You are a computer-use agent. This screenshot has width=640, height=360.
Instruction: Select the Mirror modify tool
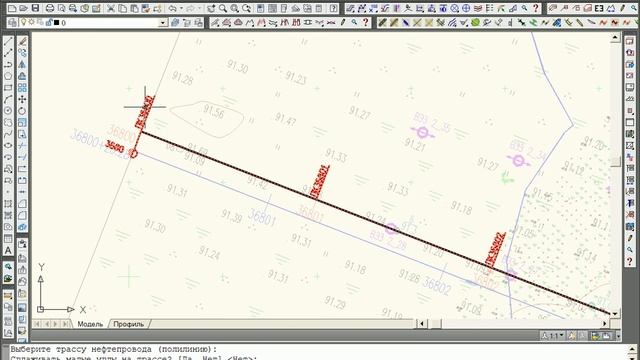pos(22,64)
